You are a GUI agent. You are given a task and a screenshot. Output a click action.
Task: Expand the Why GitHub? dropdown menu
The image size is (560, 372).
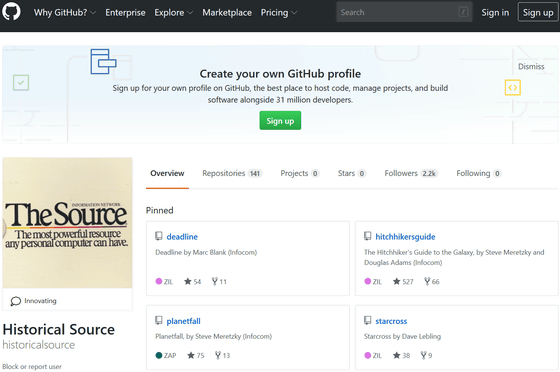[x=65, y=12]
